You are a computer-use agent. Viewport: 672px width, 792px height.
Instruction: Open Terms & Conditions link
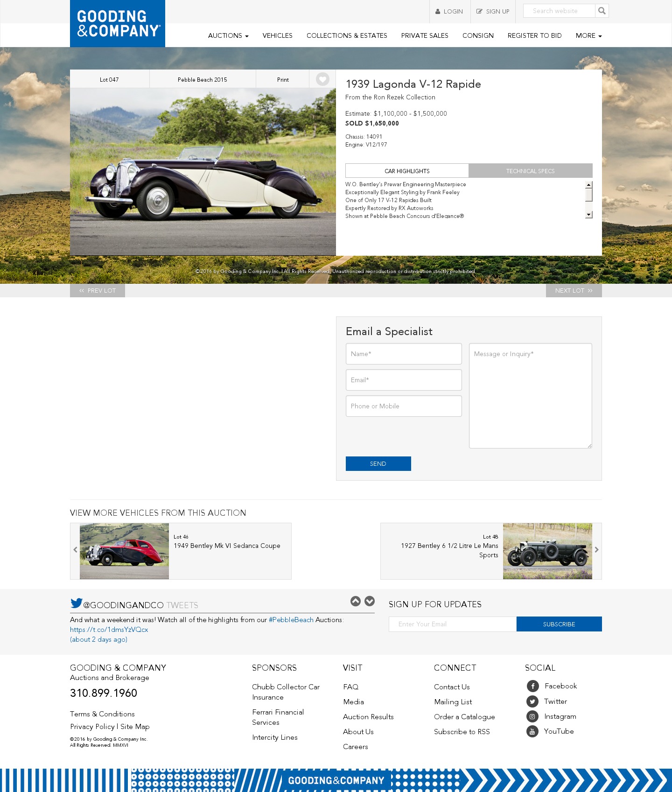pos(102,714)
